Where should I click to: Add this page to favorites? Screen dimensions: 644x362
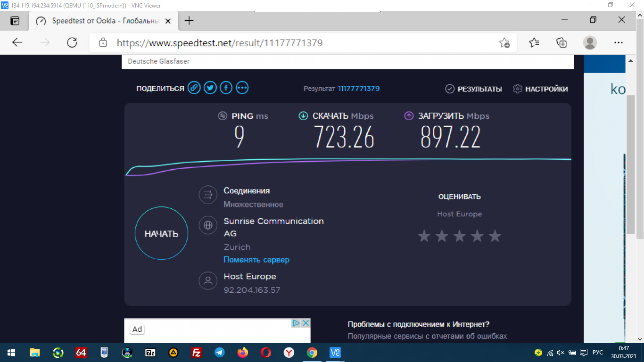pos(504,43)
